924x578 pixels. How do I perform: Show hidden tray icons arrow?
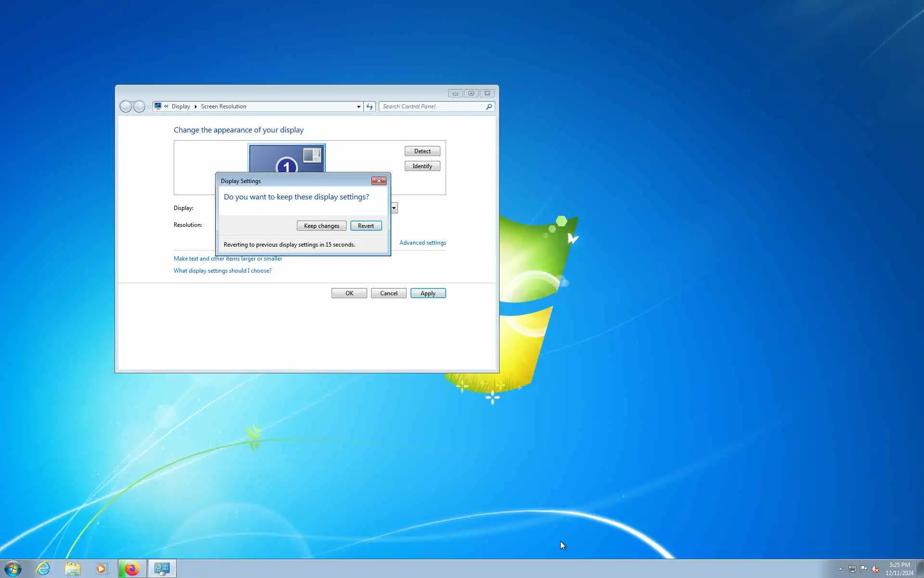click(840, 569)
